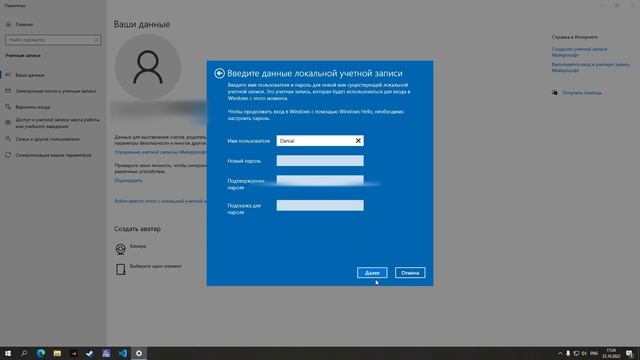Open the Microsoft account sign-in help link
This screenshot has height=360, width=640.
tap(590, 67)
